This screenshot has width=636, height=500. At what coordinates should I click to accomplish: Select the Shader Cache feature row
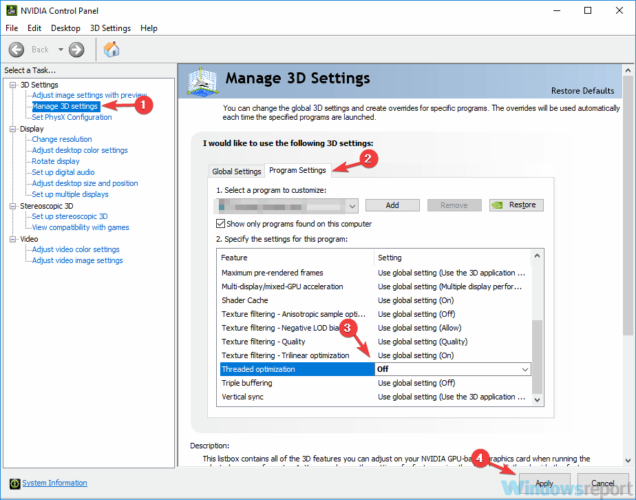click(x=375, y=300)
